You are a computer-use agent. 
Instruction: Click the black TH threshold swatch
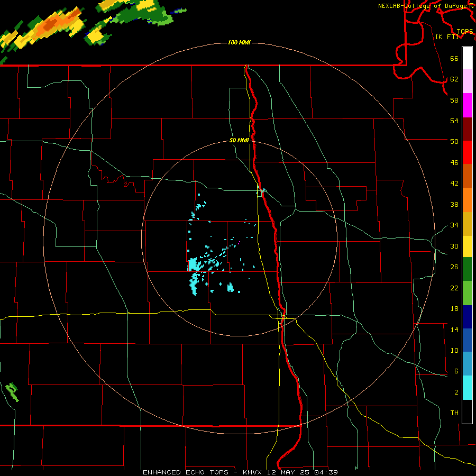tap(467, 411)
